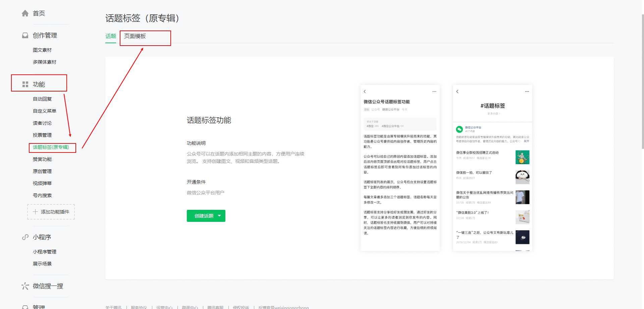Click the 微信搜一搜 icon
This screenshot has height=309, width=644.
tap(25, 286)
